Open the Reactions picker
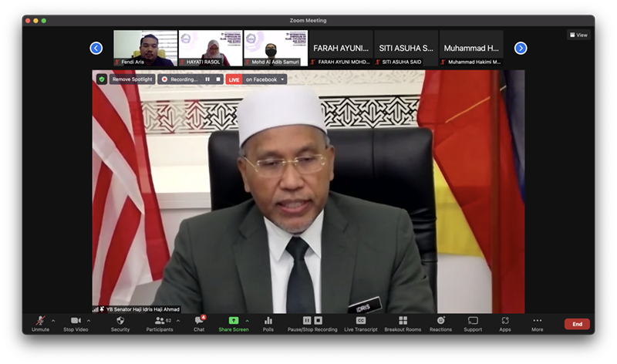Viewport: 617px width, 364px height. 440,321
